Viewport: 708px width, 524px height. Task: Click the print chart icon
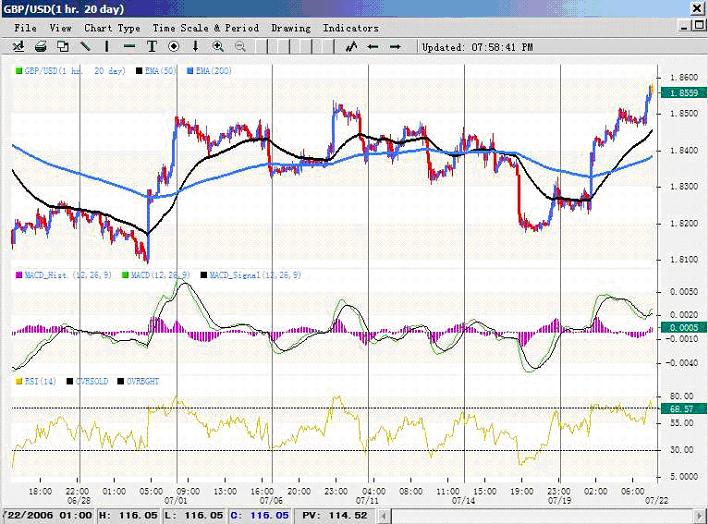(x=41, y=47)
